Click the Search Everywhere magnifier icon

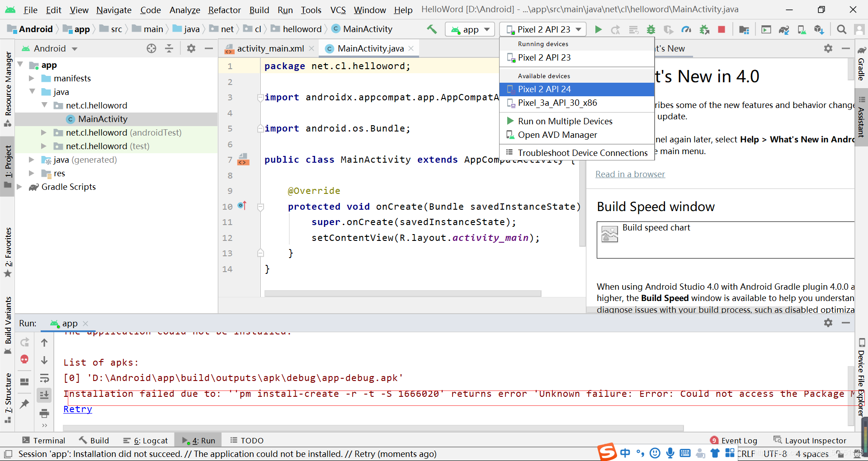[x=841, y=29]
